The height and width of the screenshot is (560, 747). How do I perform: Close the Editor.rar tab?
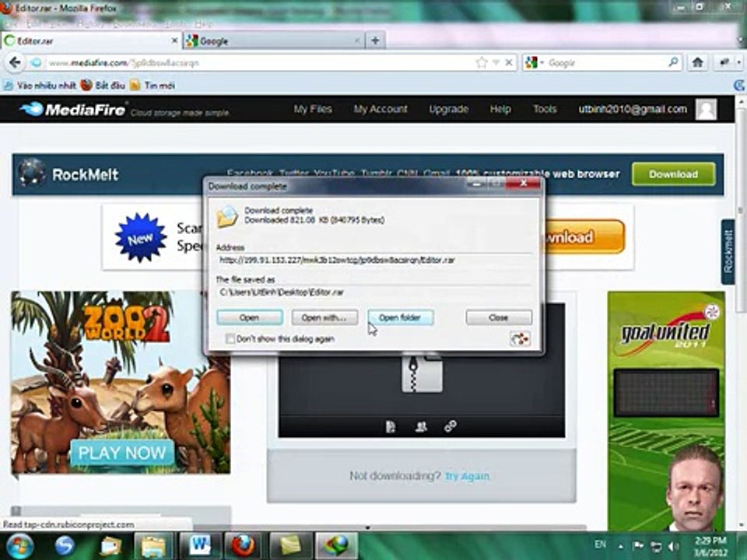(x=174, y=41)
